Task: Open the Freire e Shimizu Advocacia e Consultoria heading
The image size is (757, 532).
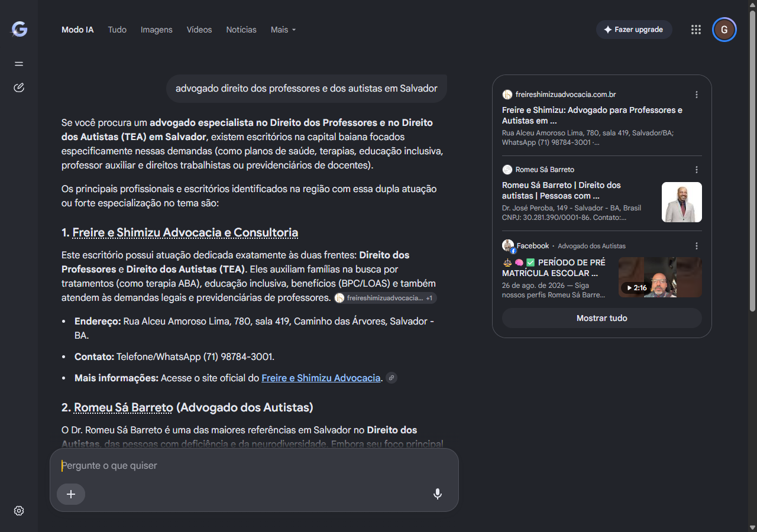Action: click(x=185, y=232)
